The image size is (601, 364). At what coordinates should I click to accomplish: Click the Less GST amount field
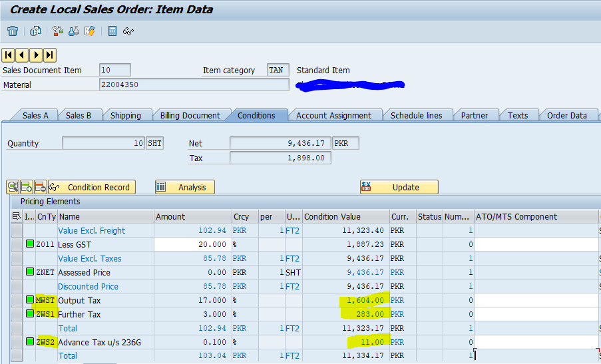coord(192,244)
